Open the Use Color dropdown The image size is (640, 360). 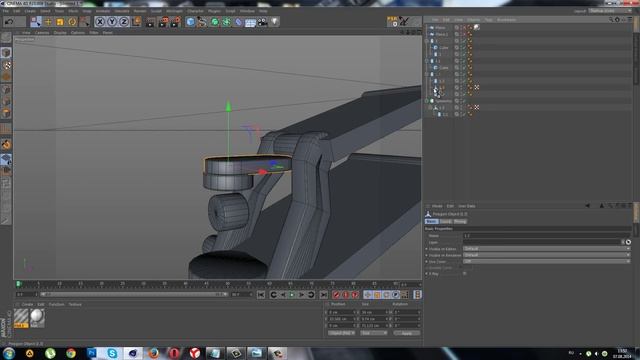pos(547,261)
